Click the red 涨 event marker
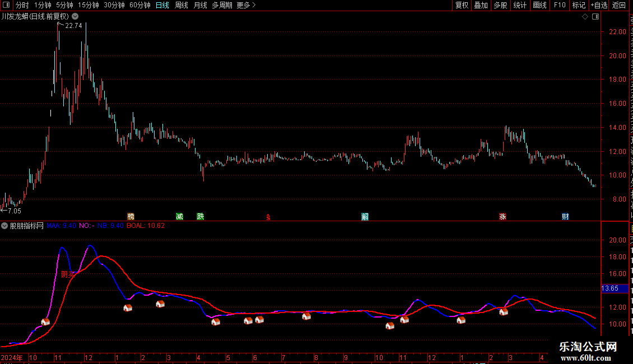 tap(502, 217)
